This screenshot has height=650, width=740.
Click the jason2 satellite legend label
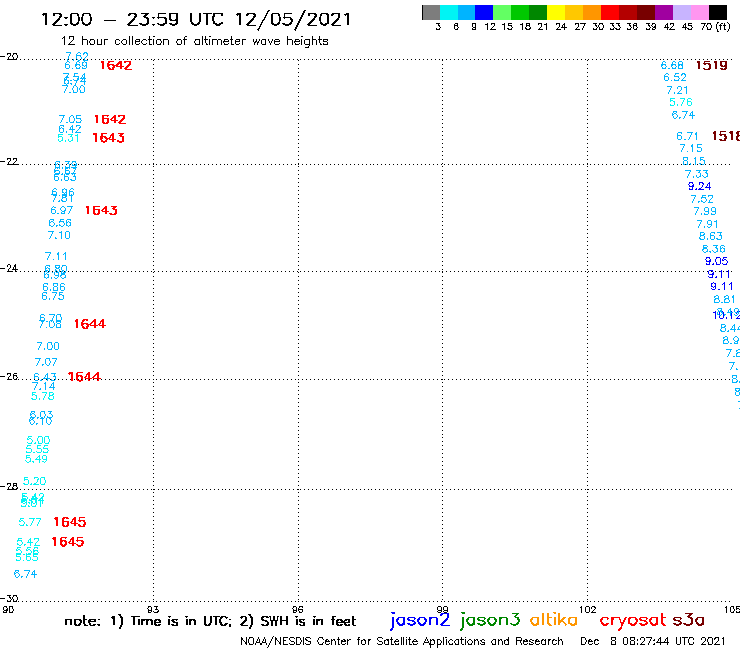click(x=420, y=620)
